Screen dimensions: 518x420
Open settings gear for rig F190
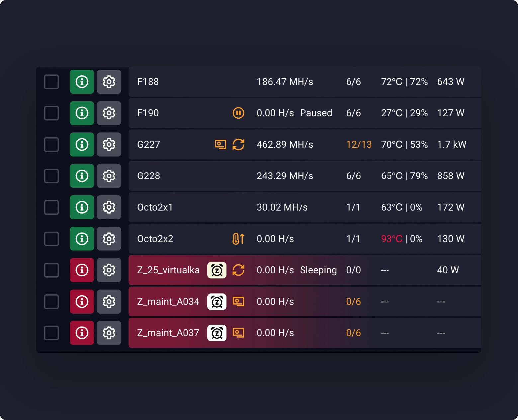(x=109, y=113)
